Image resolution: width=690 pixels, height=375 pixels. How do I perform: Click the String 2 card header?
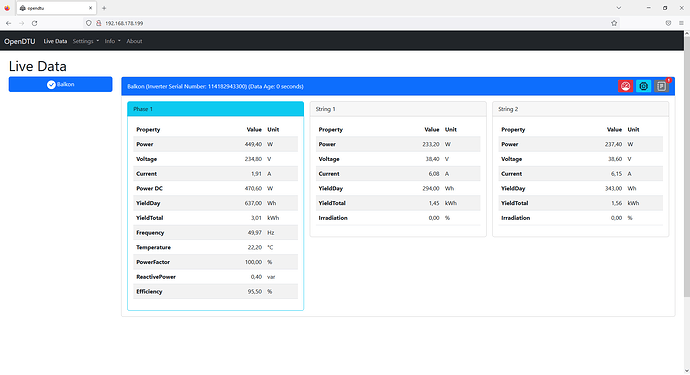point(580,109)
